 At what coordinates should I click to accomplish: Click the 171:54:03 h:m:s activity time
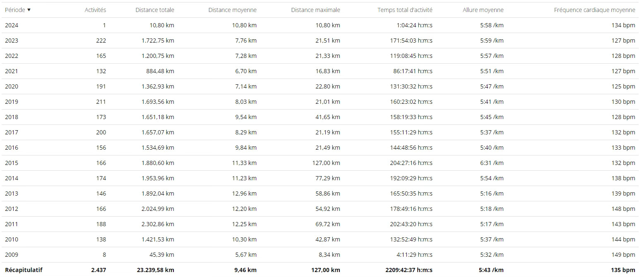[x=411, y=41]
